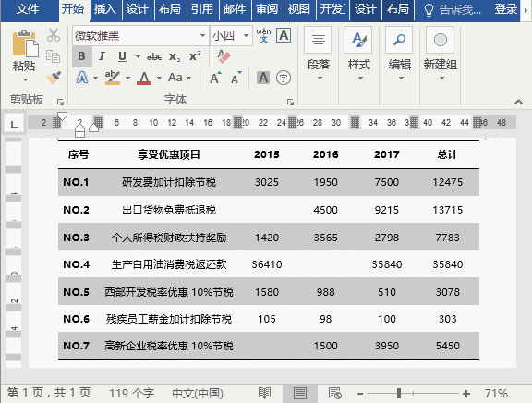Toggle Underline formatting
This screenshot has width=532, height=403.
tap(123, 56)
